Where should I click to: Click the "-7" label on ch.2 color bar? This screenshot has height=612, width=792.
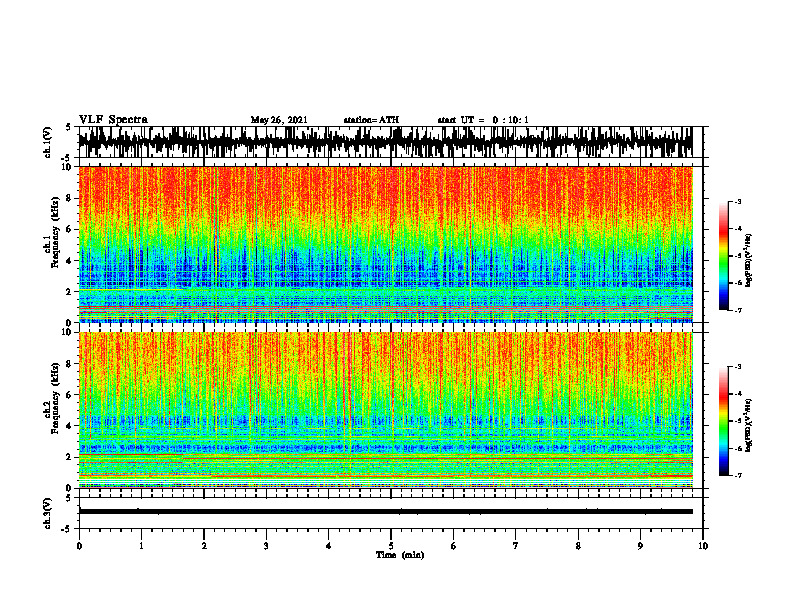[x=738, y=476]
